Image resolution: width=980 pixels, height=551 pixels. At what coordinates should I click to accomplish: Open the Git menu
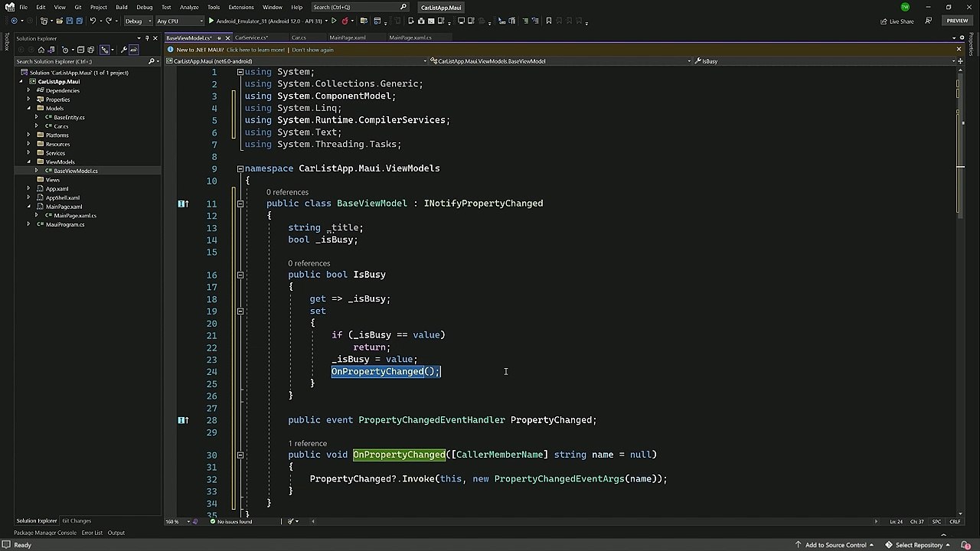(77, 7)
